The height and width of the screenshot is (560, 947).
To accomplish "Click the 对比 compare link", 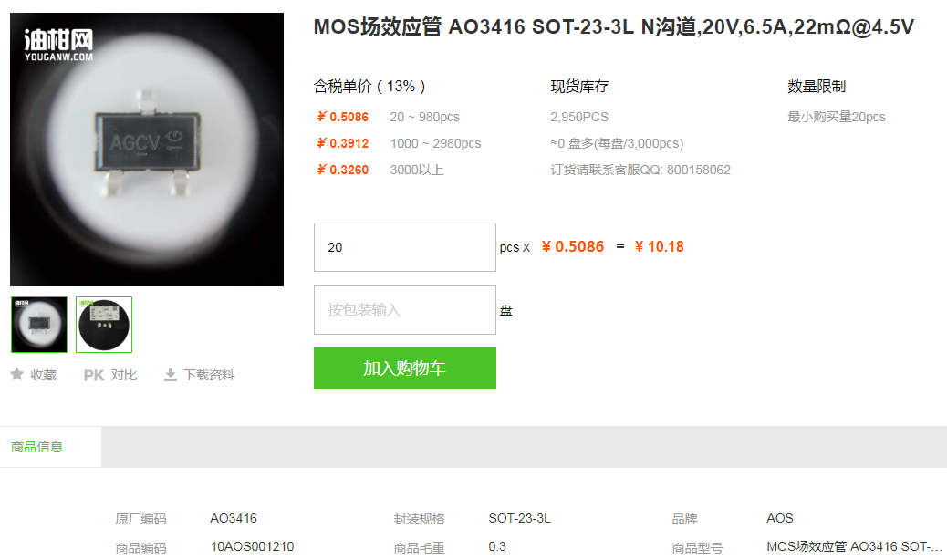I will pyautogui.click(x=124, y=376).
